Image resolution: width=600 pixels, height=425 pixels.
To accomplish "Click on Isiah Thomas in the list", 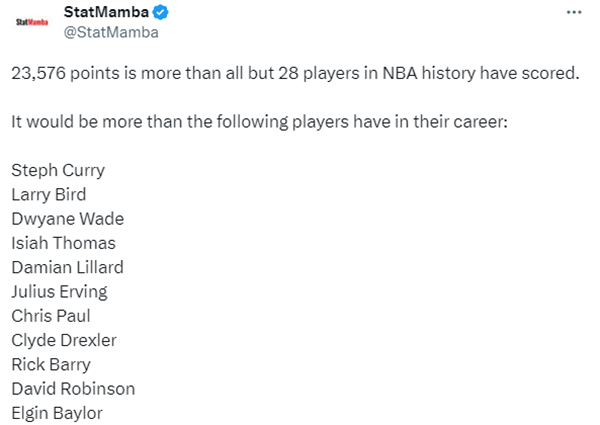I will point(63,243).
